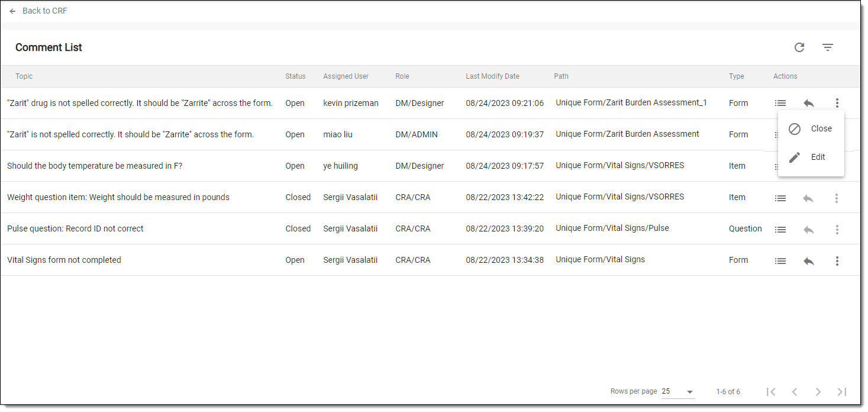The height and width of the screenshot is (412, 868).
Task: Click the Back to CRF link
Action: tap(38, 11)
